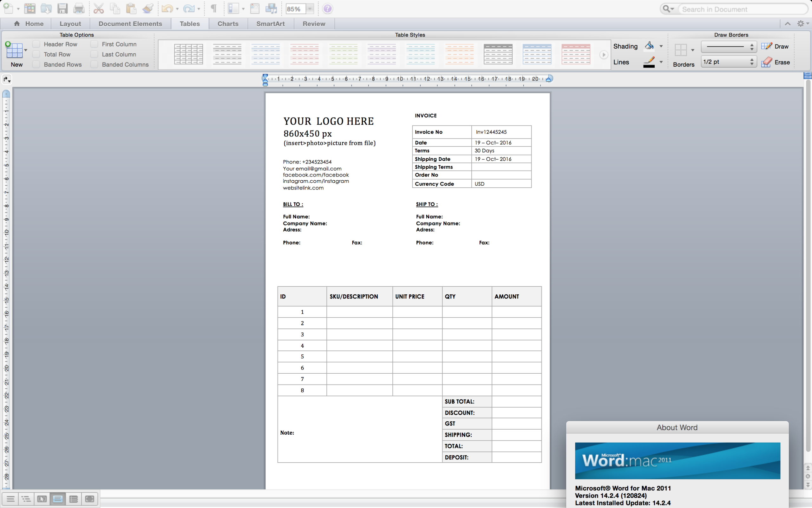Select the Tables ribbon tab
Screen dimensions: 812x508
[190, 23]
